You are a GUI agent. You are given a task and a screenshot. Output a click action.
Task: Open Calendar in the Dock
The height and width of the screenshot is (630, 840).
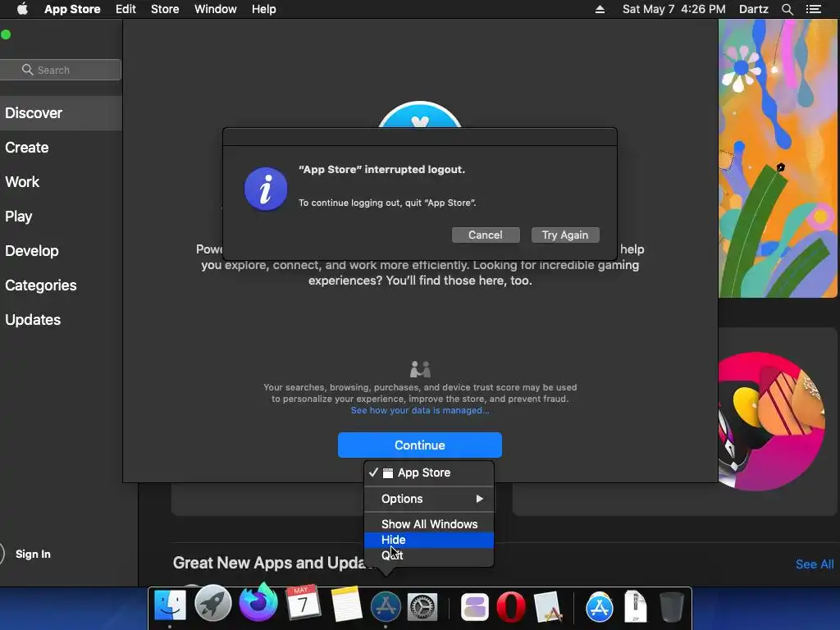point(303,603)
